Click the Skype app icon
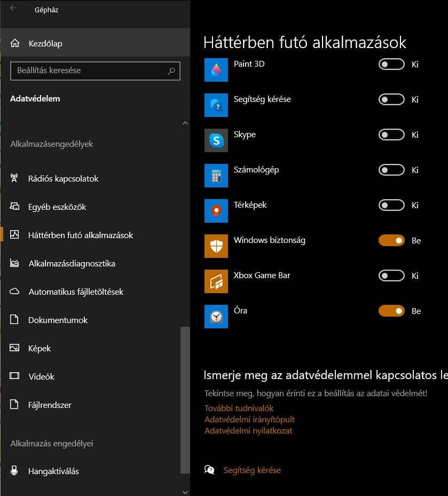The height and width of the screenshot is (496, 448). [x=216, y=140]
